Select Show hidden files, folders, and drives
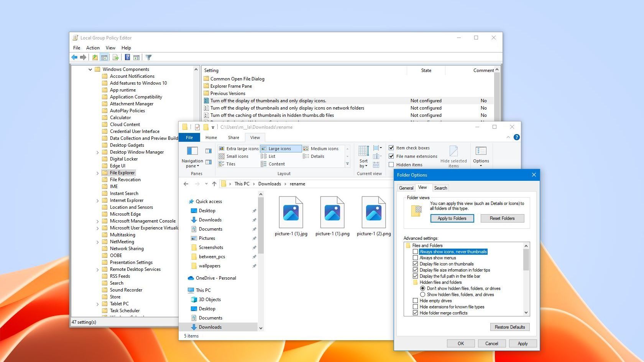The height and width of the screenshot is (362, 644). [x=422, y=295]
